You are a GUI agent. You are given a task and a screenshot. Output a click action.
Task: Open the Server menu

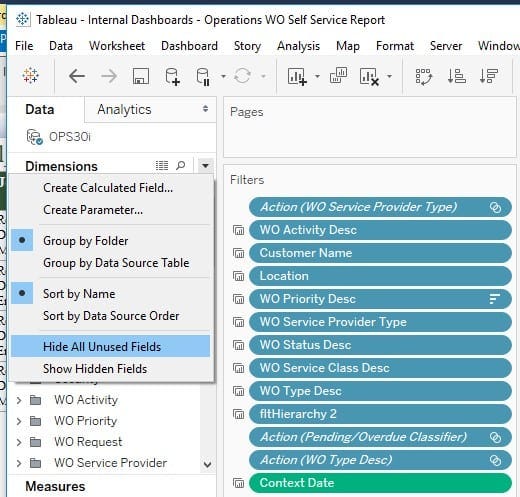click(x=446, y=46)
